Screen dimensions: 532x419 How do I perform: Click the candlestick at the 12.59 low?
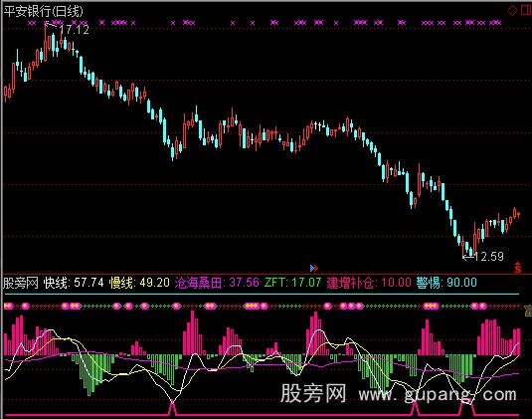pos(463,247)
